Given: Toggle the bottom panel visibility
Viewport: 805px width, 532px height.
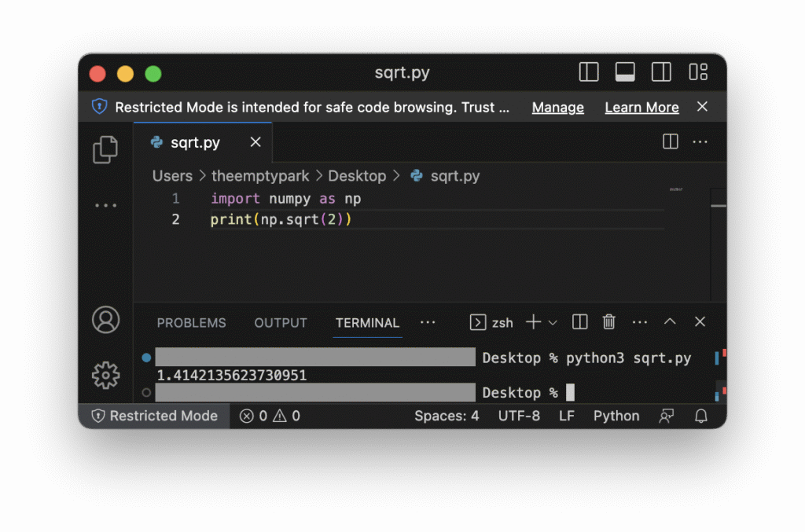Looking at the screenshot, I should click(625, 72).
